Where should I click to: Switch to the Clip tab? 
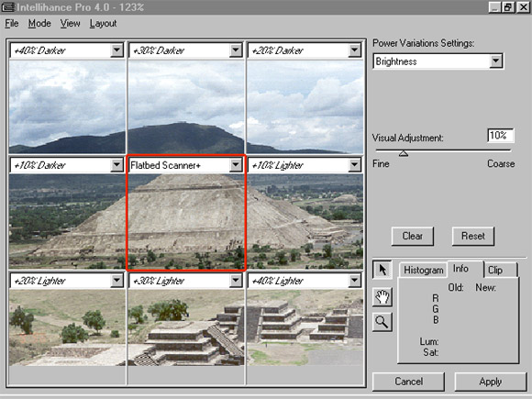500,270
